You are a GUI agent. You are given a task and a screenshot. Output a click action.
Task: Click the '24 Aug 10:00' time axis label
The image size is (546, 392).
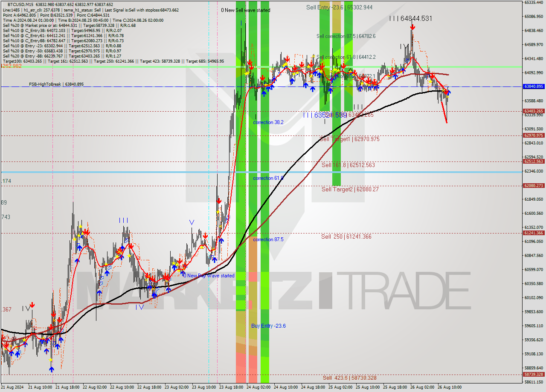286,387
